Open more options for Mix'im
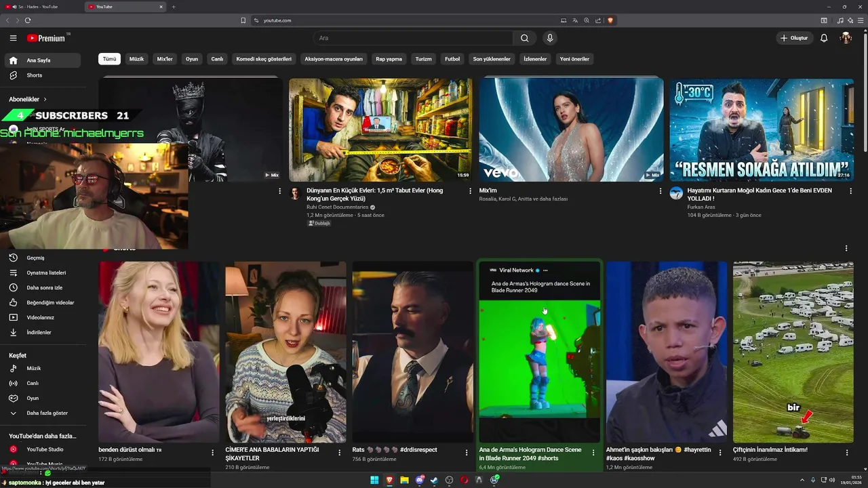Image resolution: width=868 pixels, height=488 pixels. pyautogui.click(x=660, y=191)
